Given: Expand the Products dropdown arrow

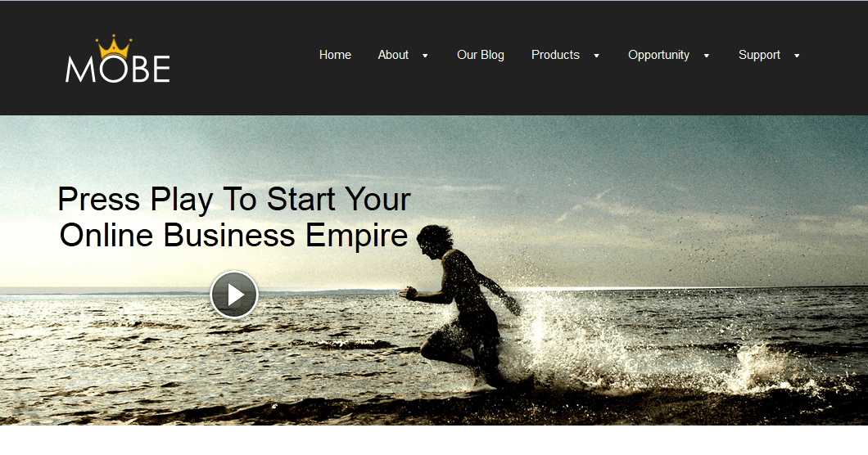Looking at the screenshot, I should pyautogui.click(x=596, y=56).
